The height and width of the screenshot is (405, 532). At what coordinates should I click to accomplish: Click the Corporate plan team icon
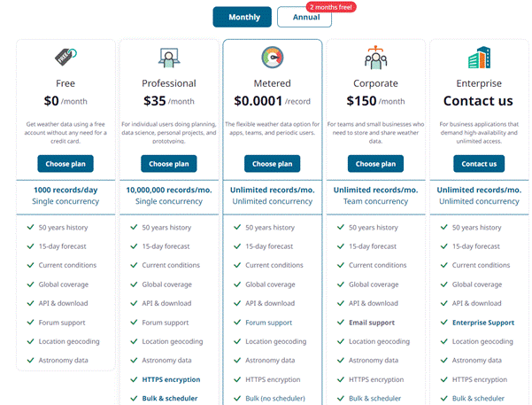point(375,58)
